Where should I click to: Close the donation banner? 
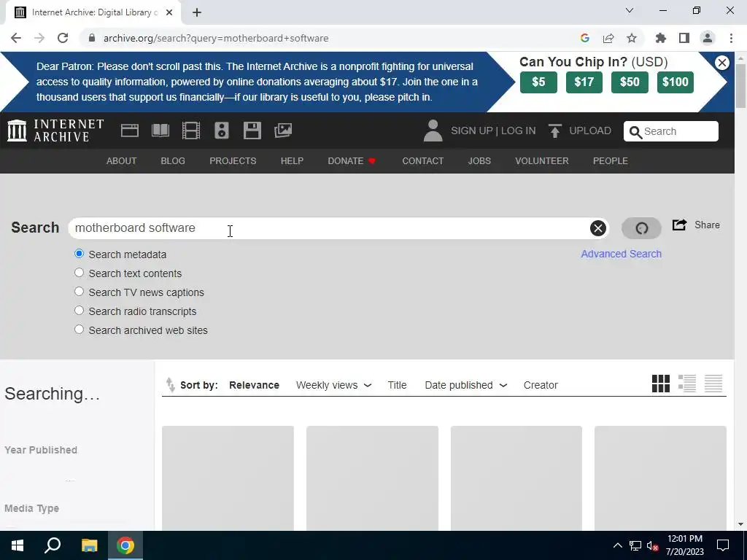(x=721, y=63)
